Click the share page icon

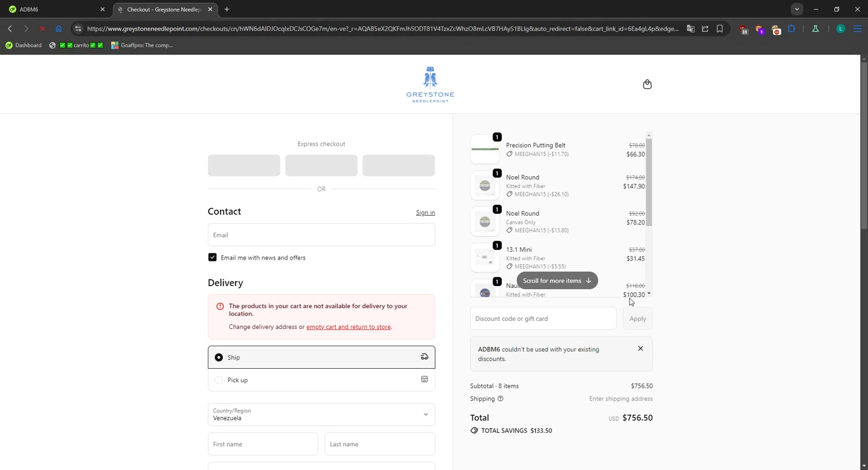click(705, 29)
